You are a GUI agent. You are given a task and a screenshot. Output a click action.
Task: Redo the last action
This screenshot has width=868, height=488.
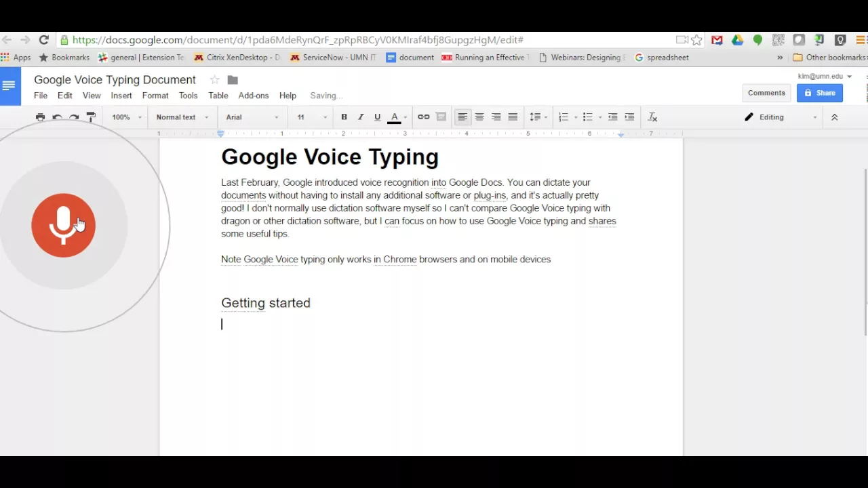coord(74,117)
